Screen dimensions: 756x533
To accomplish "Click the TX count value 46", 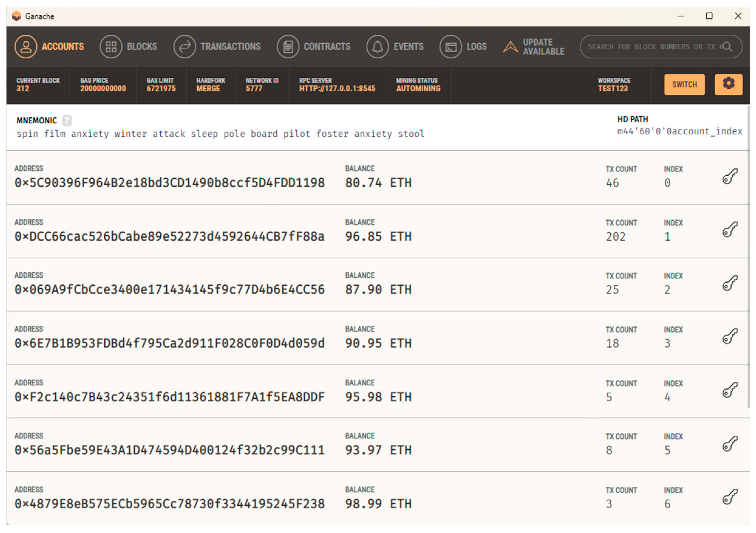I will [612, 183].
